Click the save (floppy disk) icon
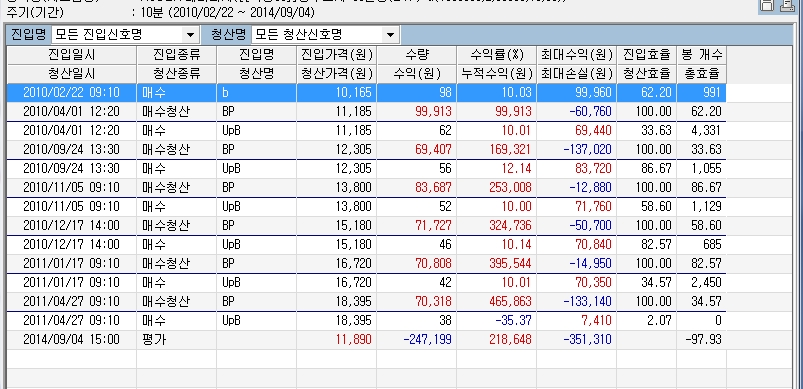This screenshot has width=803, height=389. click(767, 5)
